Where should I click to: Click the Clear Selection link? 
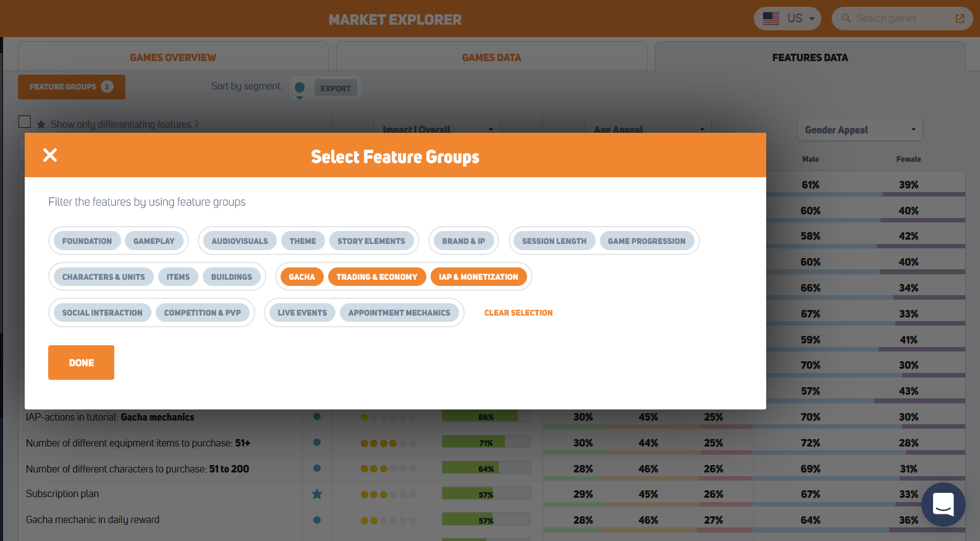[x=518, y=312]
